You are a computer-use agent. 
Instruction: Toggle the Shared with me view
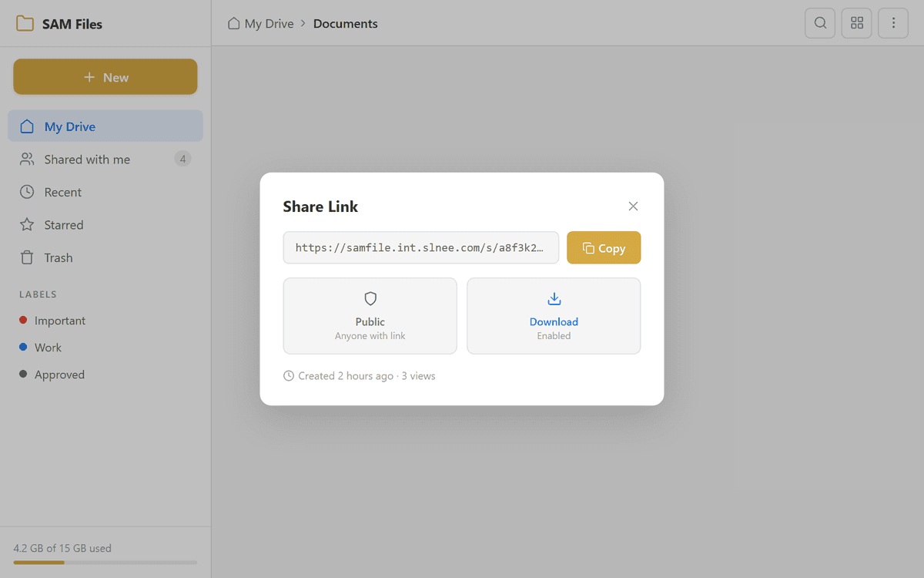click(85, 159)
